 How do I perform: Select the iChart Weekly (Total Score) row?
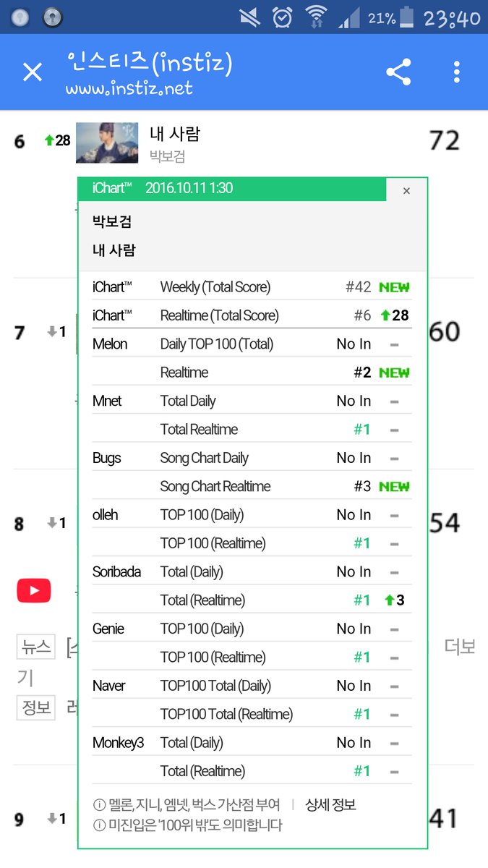coord(252,287)
